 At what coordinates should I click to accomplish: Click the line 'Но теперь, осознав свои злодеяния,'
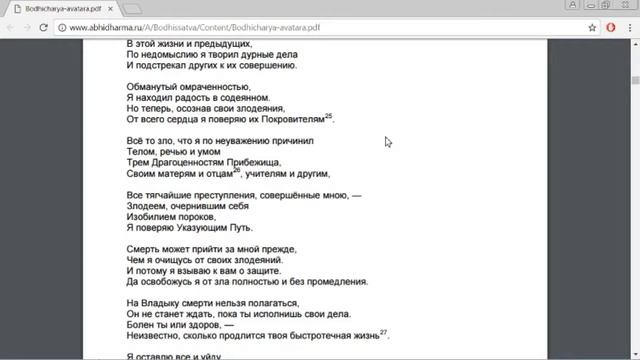click(206, 109)
